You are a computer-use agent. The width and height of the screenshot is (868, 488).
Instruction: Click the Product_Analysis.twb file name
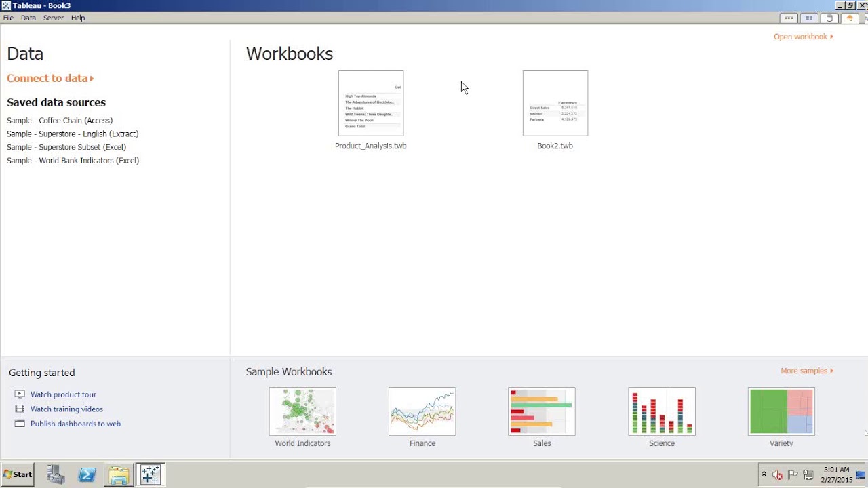371,146
